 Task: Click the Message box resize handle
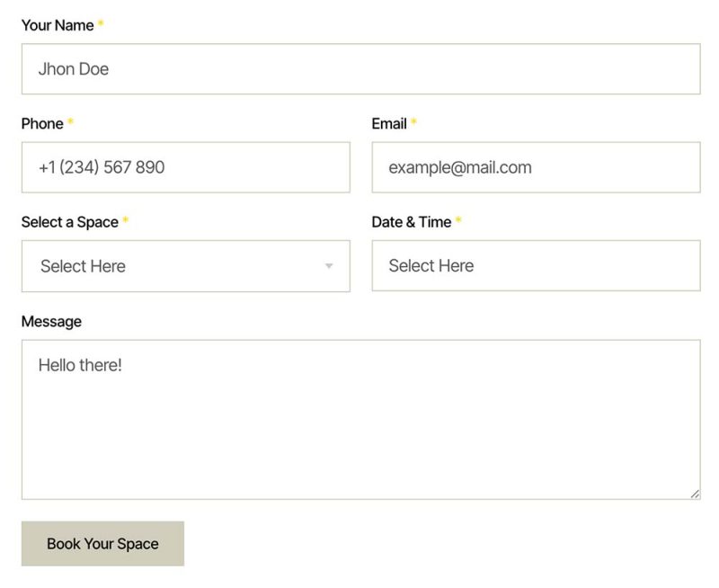695,493
